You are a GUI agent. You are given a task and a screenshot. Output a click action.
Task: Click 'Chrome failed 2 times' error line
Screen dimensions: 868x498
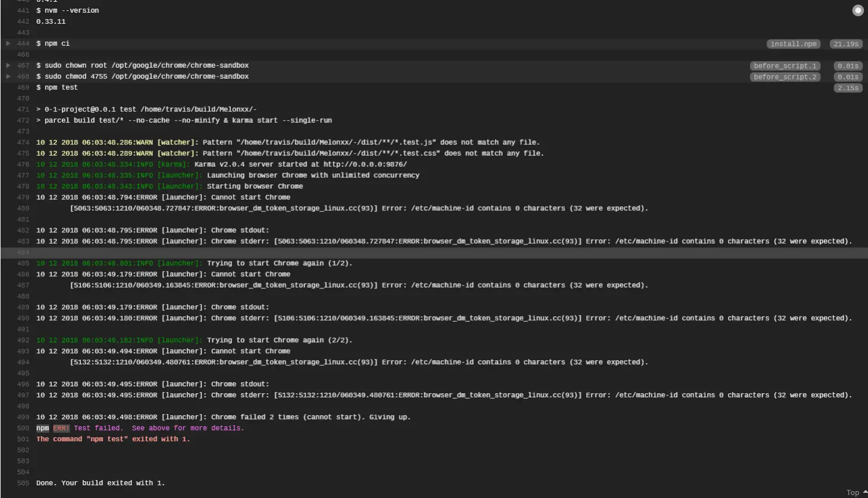[x=223, y=418]
